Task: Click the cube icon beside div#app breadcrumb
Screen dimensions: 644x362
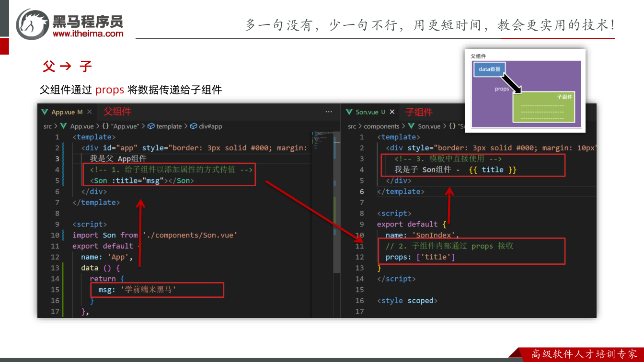Action: (x=194, y=126)
